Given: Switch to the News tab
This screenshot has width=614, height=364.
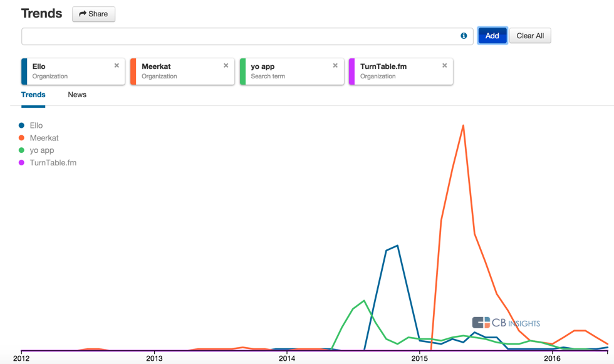Looking at the screenshot, I should pos(77,95).
